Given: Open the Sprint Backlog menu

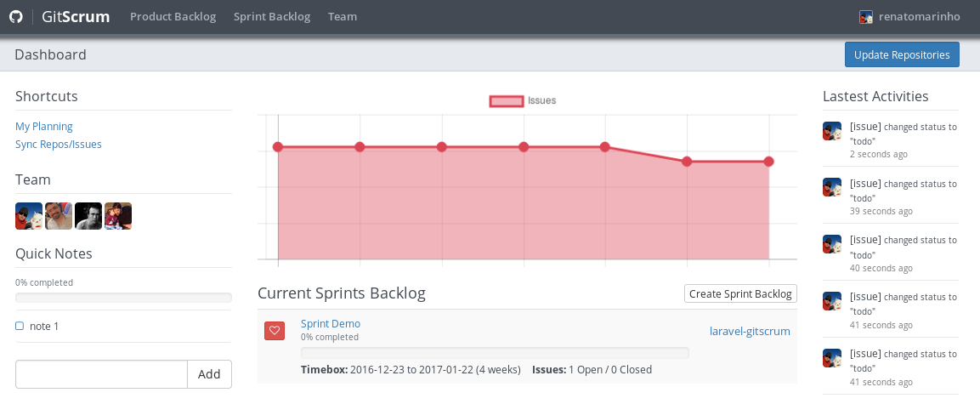Looking at the screenshot, I should [x=272, y=17].
